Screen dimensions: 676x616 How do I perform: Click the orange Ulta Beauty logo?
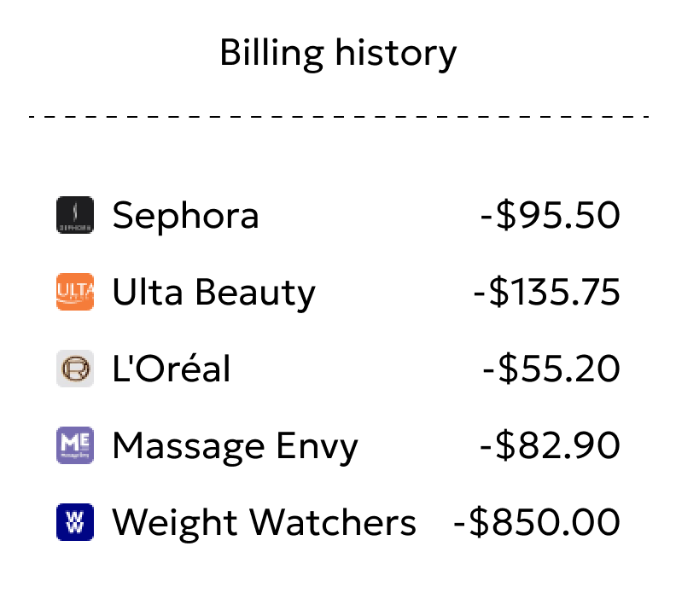point(74,292)
